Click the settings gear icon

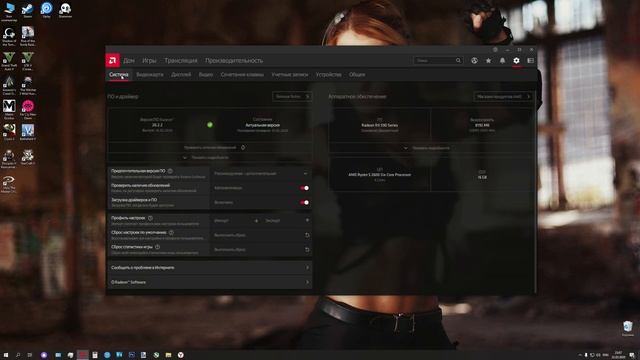[516, 60]
